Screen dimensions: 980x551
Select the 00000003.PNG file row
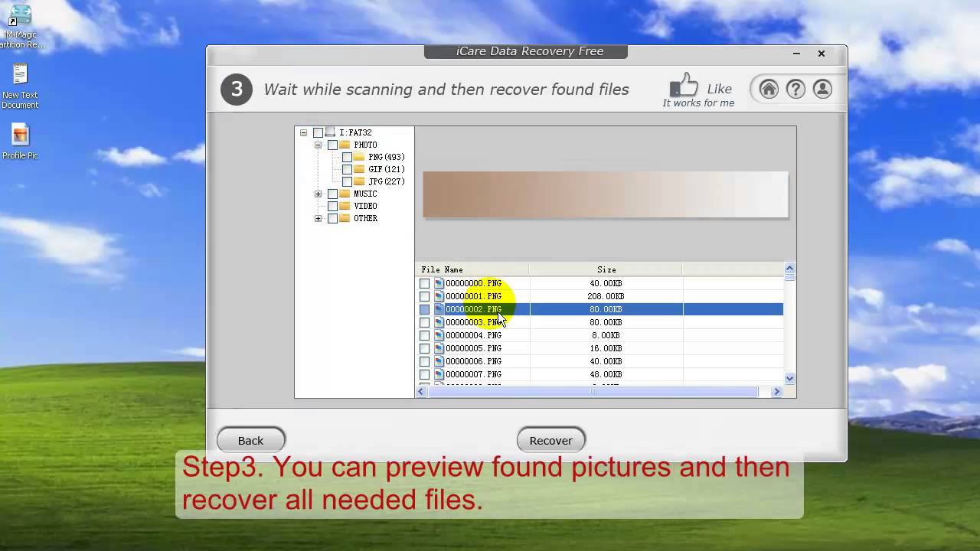click(x=599, y=322)
